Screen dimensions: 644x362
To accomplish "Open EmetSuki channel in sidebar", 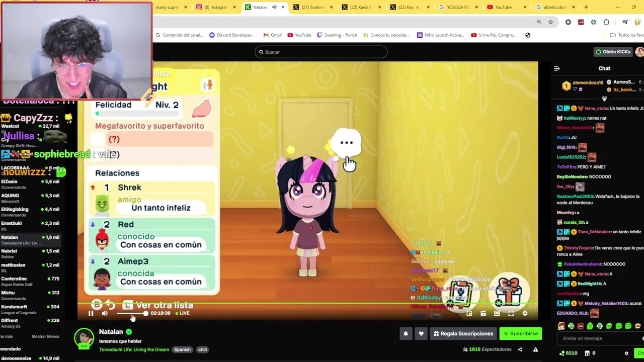I will coord(30,226).
